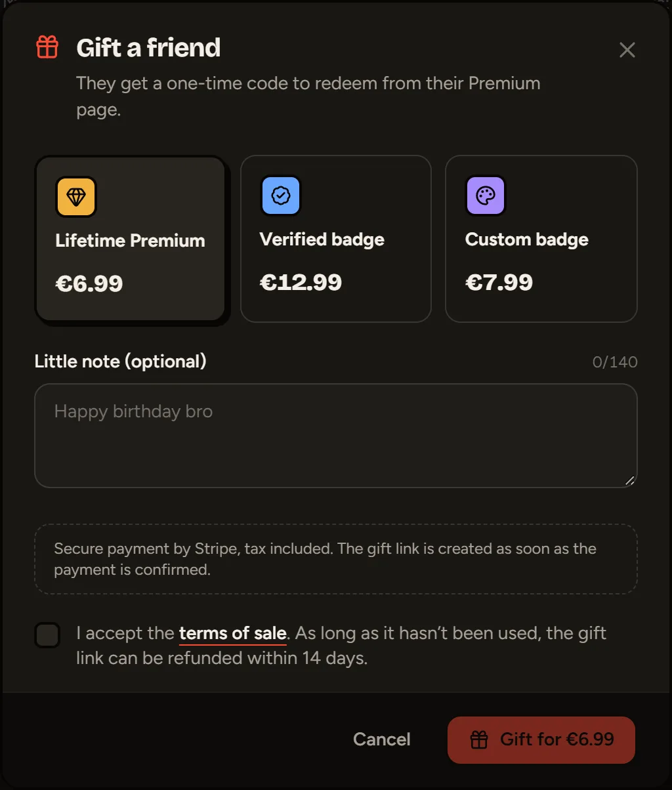Click the Little note (optional) label

(121, 362)
